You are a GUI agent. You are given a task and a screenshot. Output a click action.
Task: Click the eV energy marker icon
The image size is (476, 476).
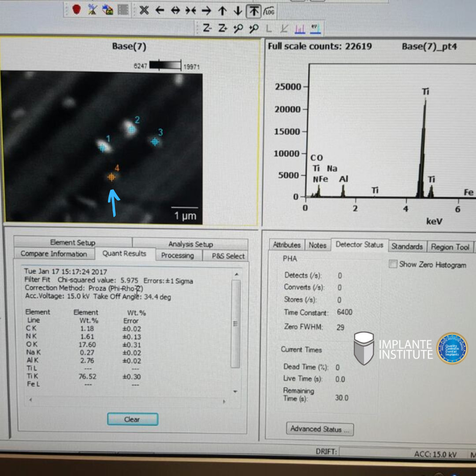(315, 29)
